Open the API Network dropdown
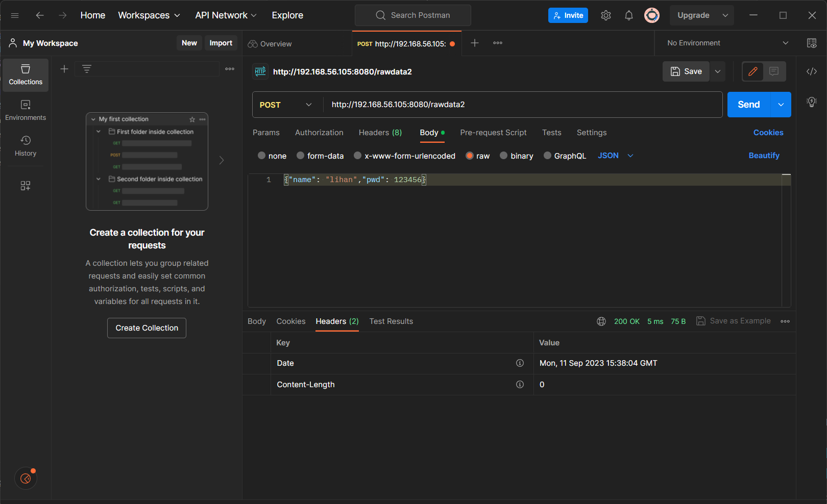Viewport: 827px width, 504px height. [x=226, y=15]
